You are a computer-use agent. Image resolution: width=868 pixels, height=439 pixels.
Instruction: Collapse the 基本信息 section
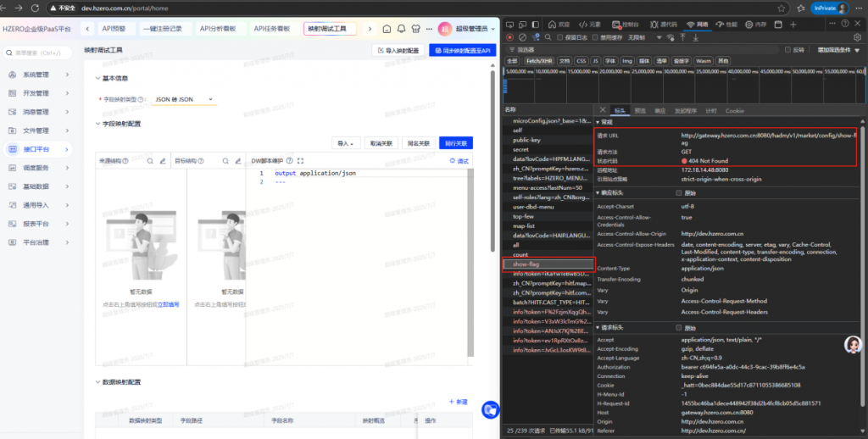coord(97,79)
